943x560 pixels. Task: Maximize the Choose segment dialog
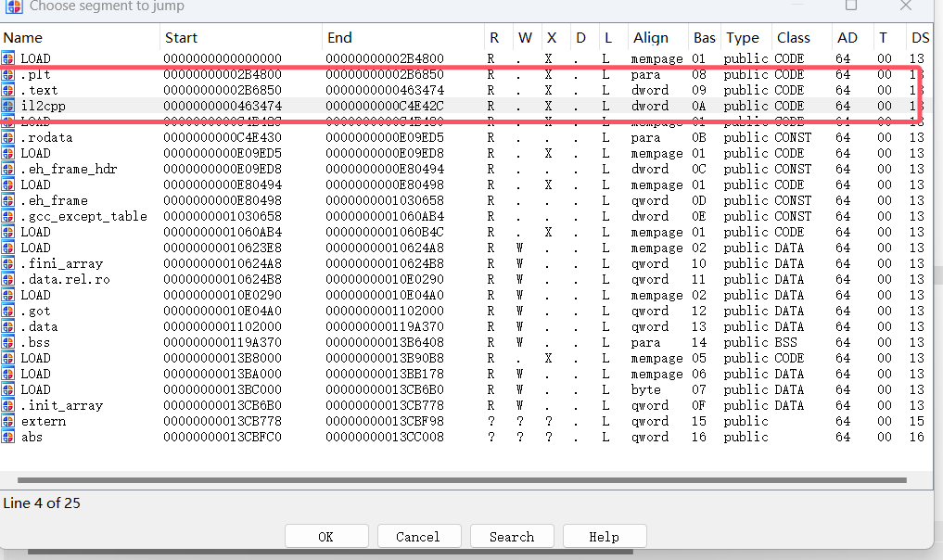(x=851, y=6)
